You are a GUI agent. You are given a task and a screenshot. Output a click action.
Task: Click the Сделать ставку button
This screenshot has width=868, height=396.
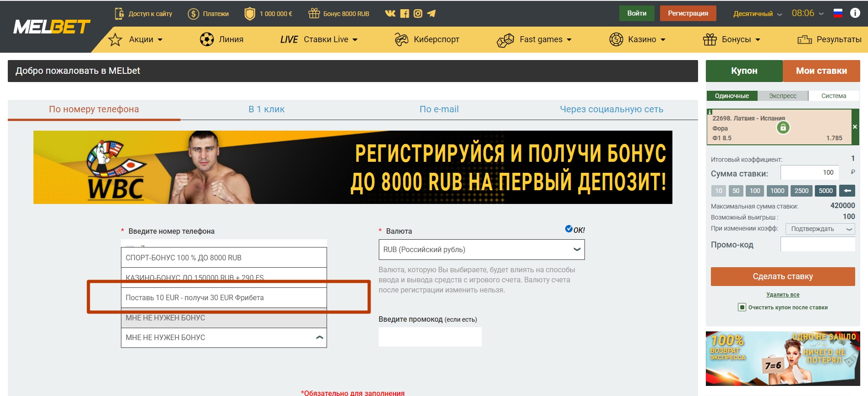click(783, 276)
